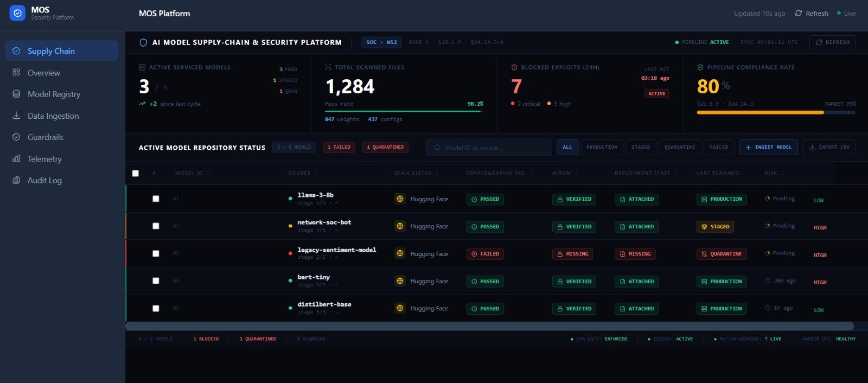Click the Audit Log clipboard icon
Screen dimensions: 868x383
point(16,180)
